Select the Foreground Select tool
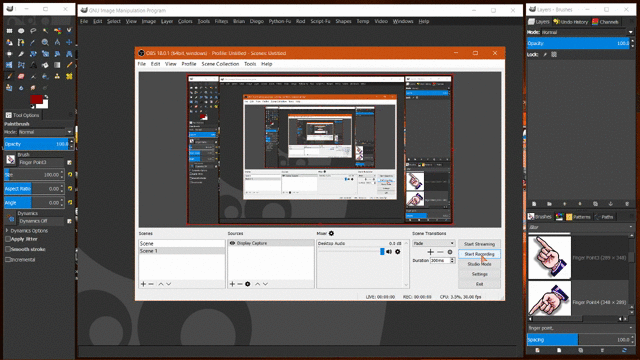The image size is (640, 360). 9,42
